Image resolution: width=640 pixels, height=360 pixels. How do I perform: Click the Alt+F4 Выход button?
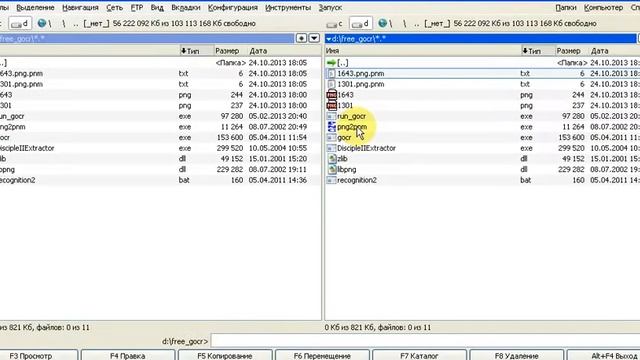click(604, 355)
